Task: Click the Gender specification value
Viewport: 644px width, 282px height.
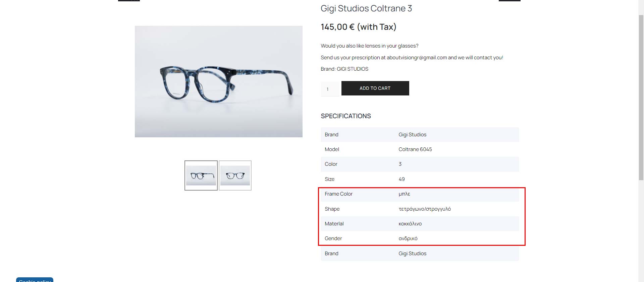Action: [x=408, y=238]
